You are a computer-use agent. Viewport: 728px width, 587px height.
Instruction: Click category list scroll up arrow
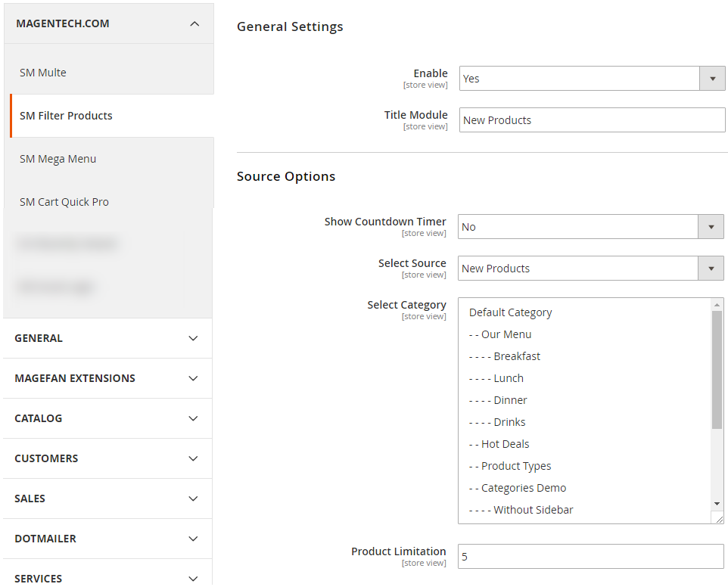pos(717,304)
